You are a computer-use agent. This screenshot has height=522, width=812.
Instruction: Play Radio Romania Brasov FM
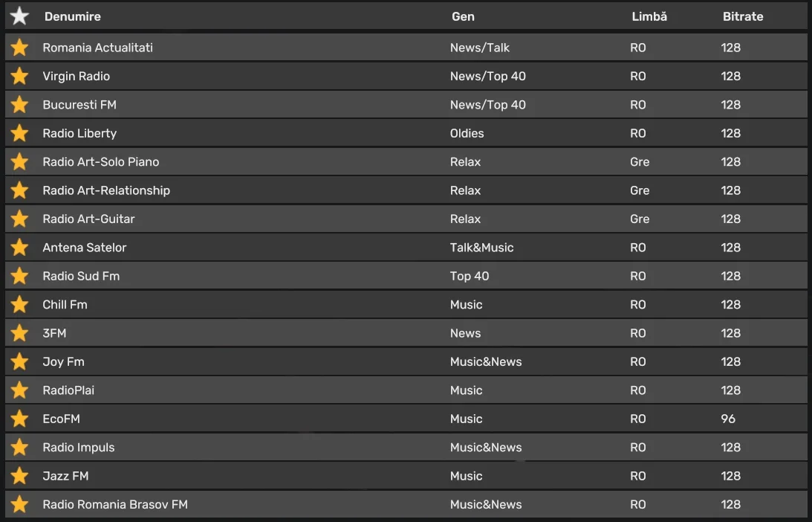click(115, 504)
